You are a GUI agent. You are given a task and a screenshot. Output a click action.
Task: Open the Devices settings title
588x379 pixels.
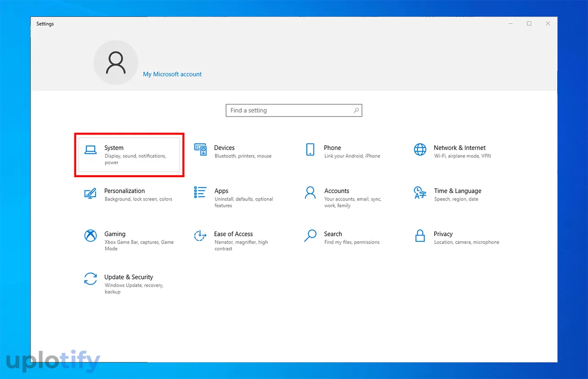(224, 148)
